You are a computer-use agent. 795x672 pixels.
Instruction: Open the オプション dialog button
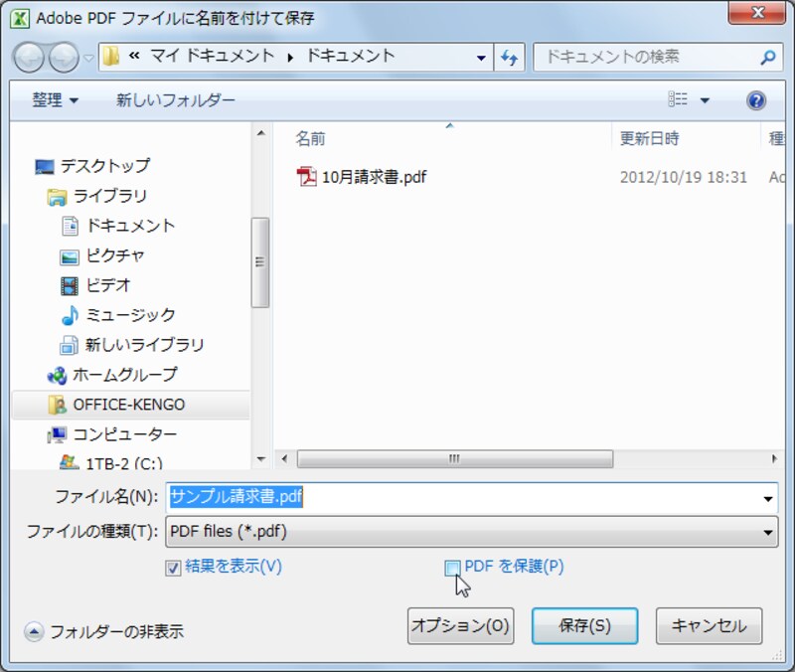460,626
